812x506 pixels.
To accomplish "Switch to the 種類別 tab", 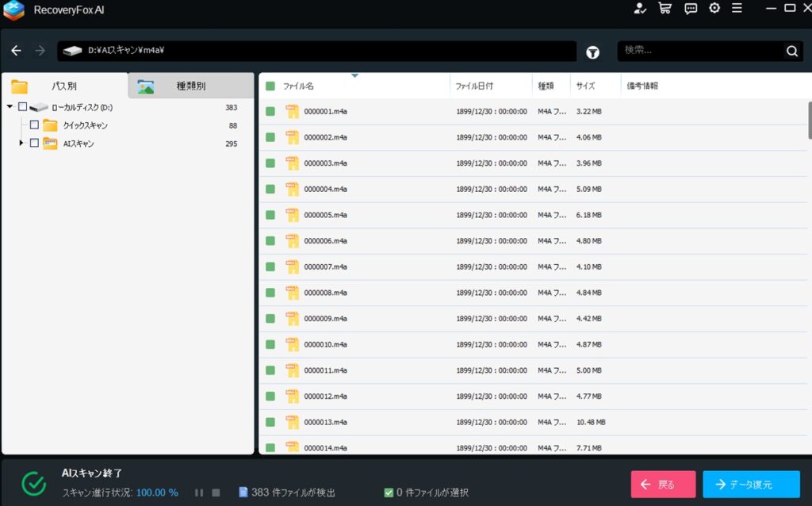I will pyautogui.click(x=190, y=86).
